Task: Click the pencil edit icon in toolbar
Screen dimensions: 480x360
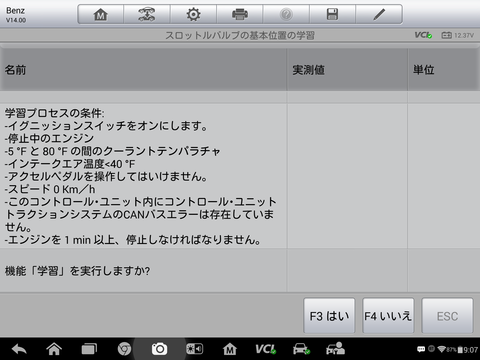Action: tap(379, 14)
